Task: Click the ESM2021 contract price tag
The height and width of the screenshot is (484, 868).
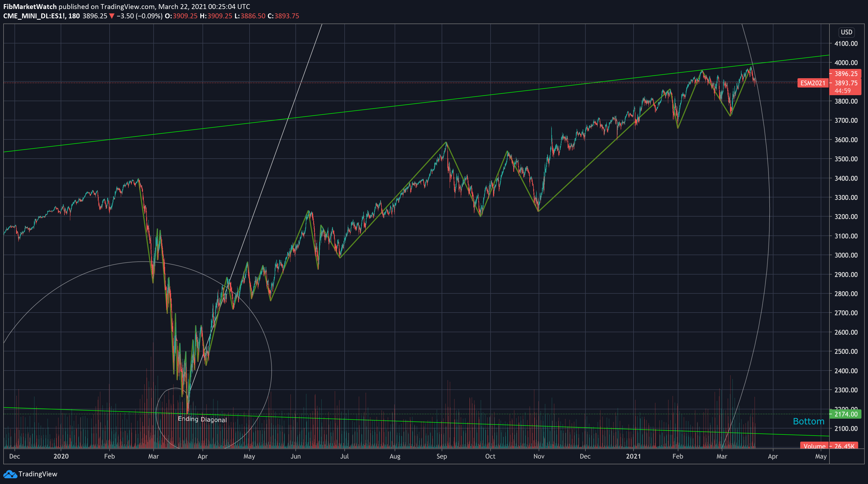Action: (x=813, y=83)
